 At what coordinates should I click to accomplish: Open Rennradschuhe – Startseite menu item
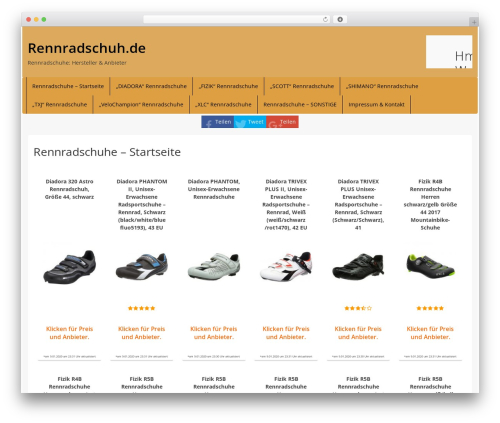68,86
